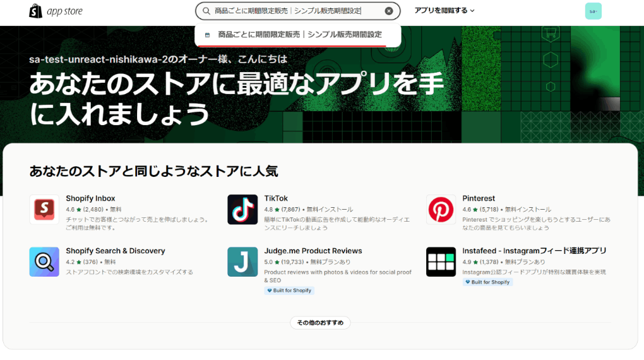Open the Pinterest app icon

[x=441, y=209]
